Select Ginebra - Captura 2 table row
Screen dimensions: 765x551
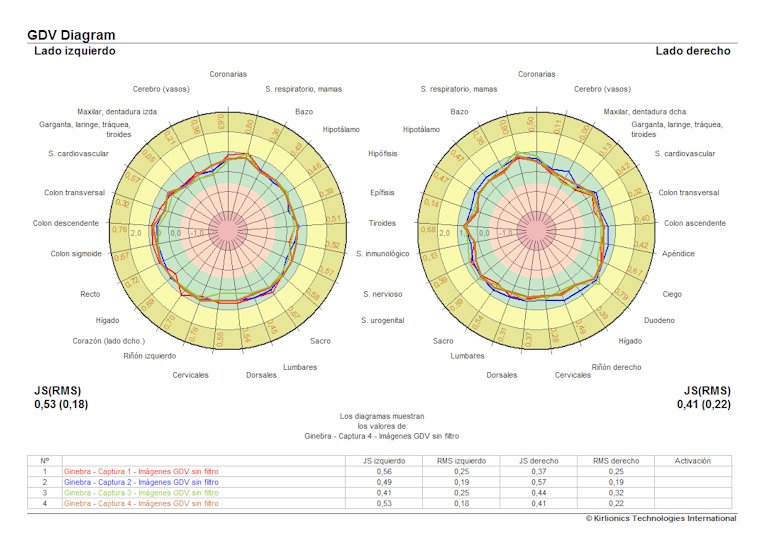pyautogui.click(x=141, y=482)
